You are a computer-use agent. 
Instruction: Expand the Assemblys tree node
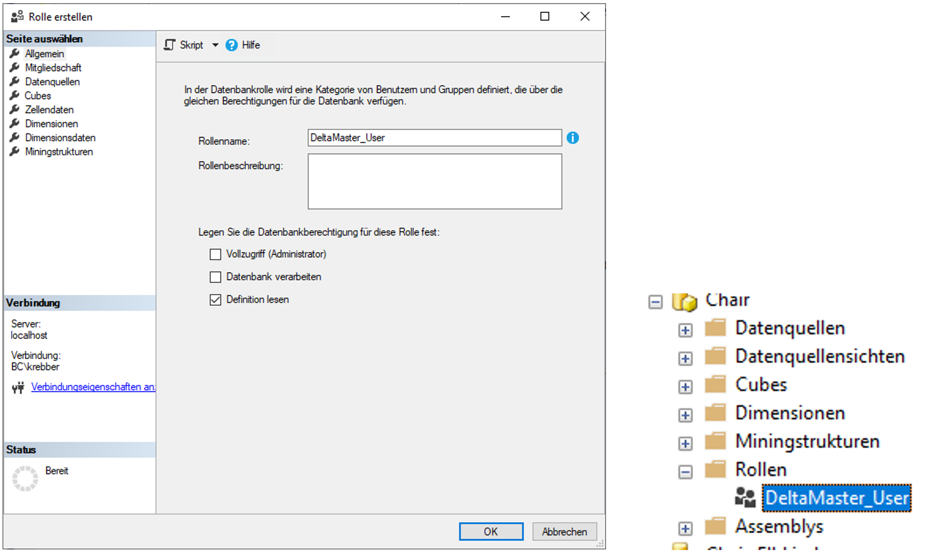pos(685,528)
